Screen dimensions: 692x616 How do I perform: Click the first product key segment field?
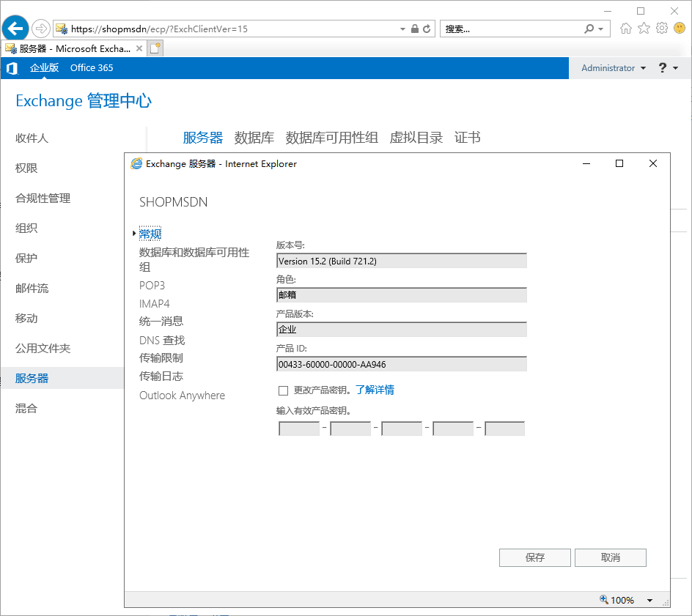[x=299, y=428]
